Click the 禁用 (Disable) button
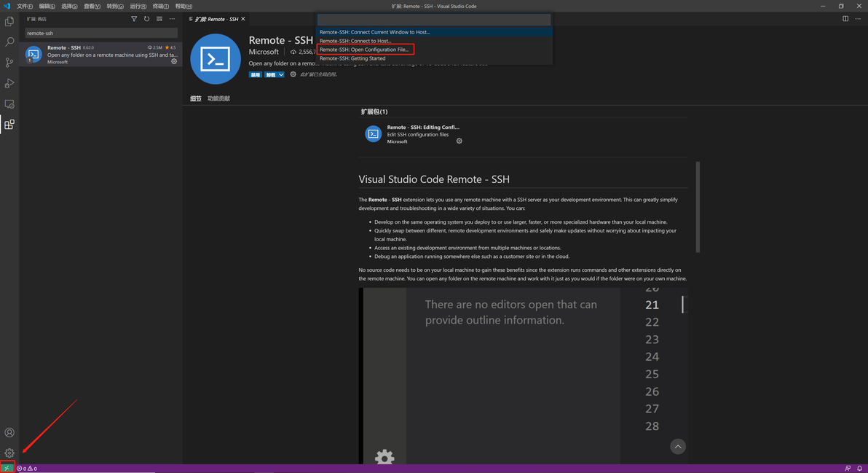This screenshot has height=473, width=868. click(255, 75)
